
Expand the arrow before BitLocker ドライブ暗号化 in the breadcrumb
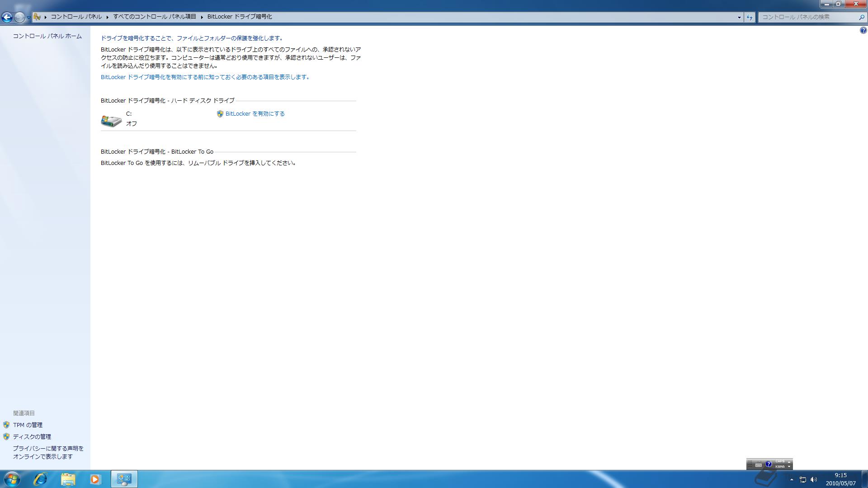pyautogui.click(x=202, y=17)
